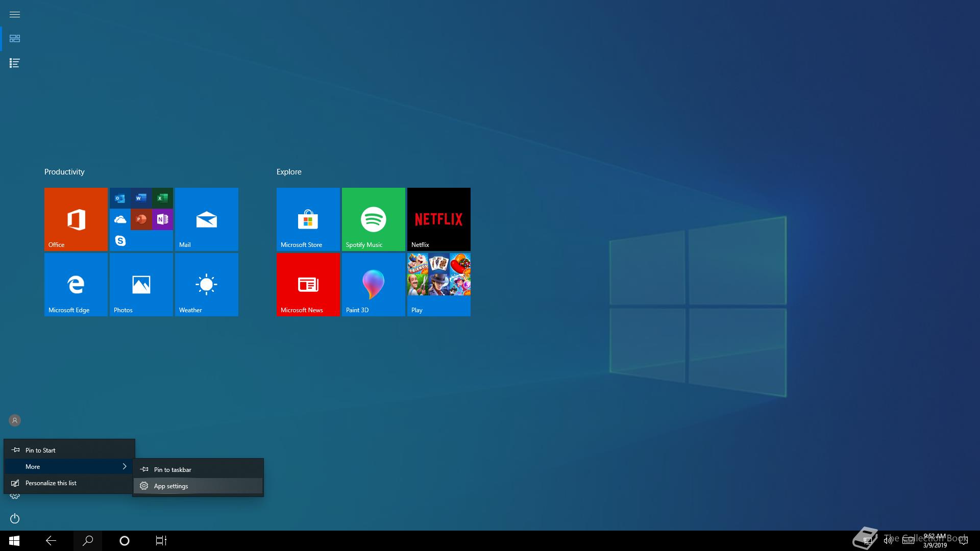Launch the Spotify Music tile

374,219
